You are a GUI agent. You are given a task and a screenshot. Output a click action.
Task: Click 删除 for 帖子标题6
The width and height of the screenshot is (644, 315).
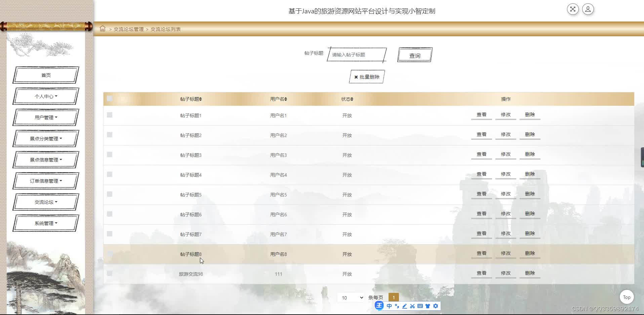tap(530, 214)
